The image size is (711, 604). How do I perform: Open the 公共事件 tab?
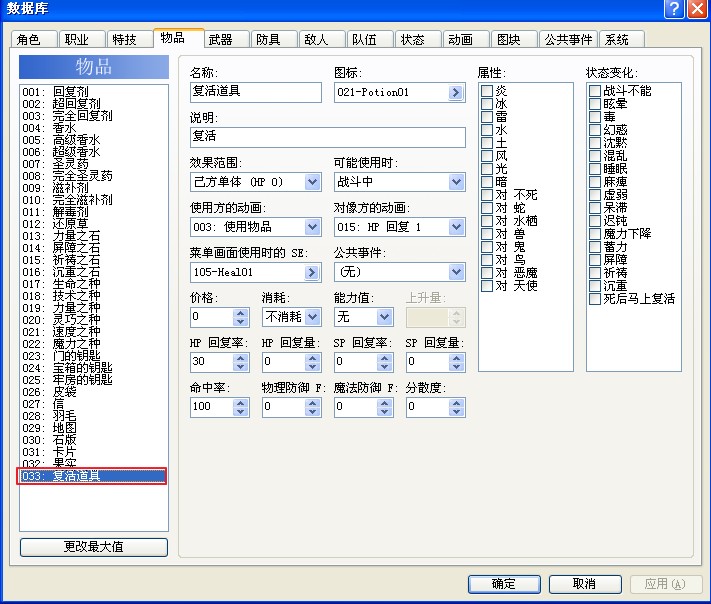coord(569,39)
